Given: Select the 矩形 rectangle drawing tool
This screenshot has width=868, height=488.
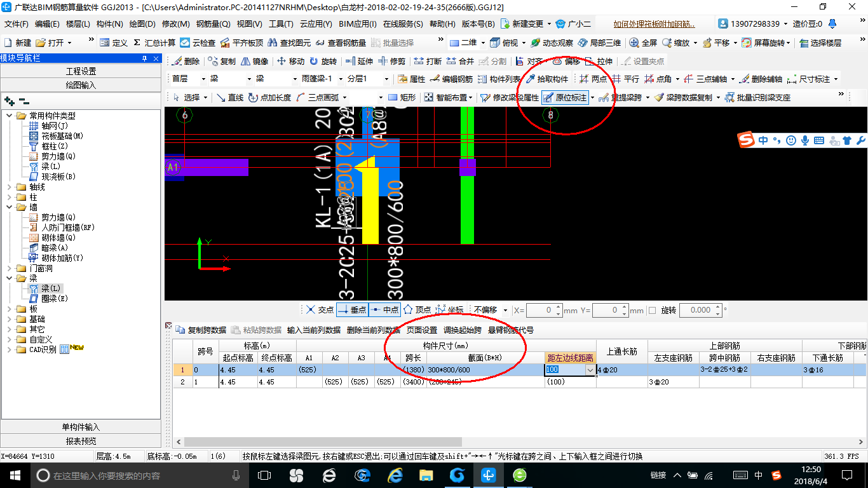Looking at the screenshot, I should pyautogui.click(x=402, y=97).
